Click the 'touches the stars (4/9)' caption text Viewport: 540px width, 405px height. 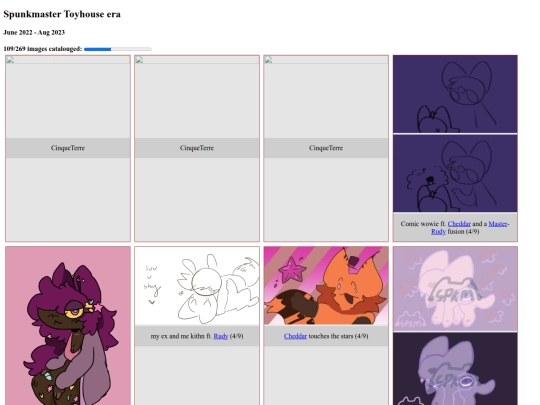point(339,336)
